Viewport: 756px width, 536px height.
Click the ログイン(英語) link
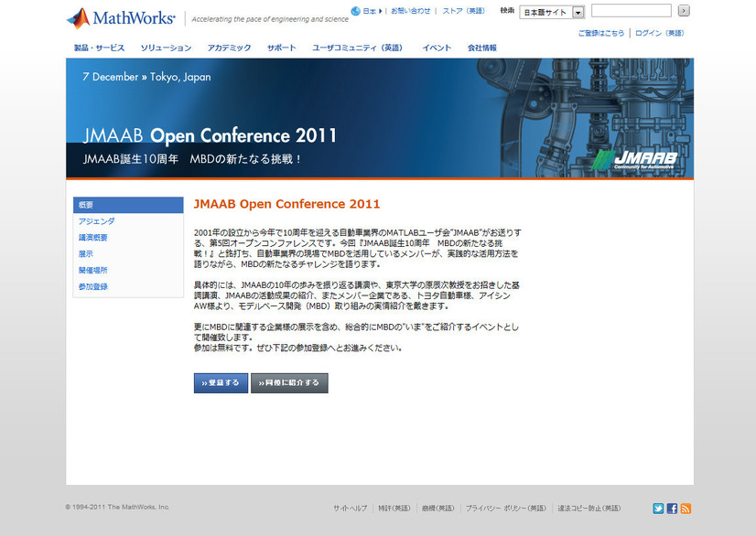660,33
